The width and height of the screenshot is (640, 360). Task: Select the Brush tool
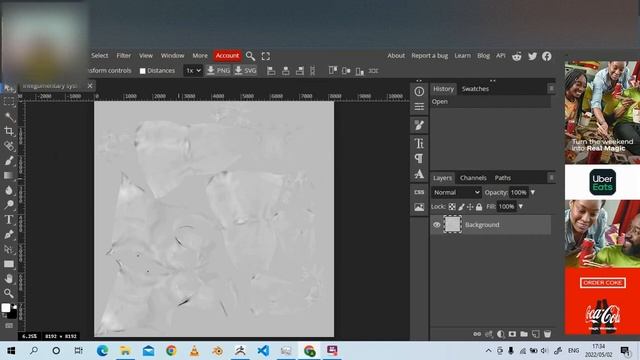(x=9, y=160)
